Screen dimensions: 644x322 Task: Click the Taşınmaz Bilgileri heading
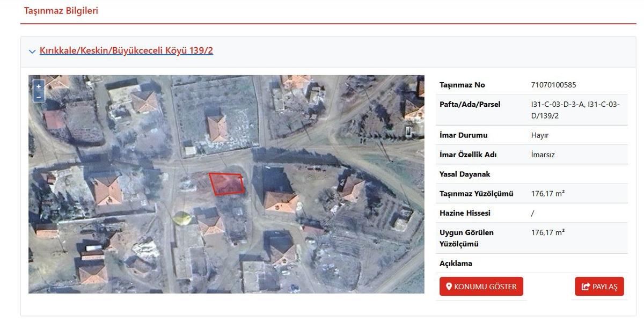point(61,11)
